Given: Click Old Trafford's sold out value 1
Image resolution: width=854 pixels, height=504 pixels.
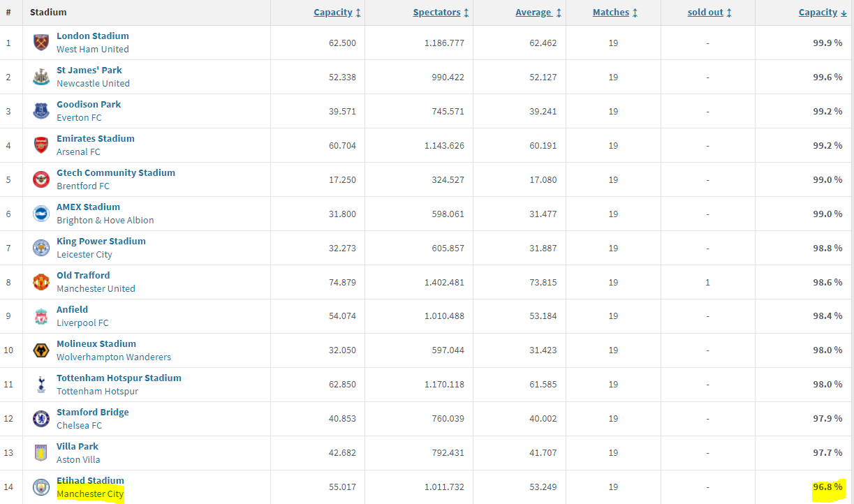Looking at the screenshot, I should point(707,283).
